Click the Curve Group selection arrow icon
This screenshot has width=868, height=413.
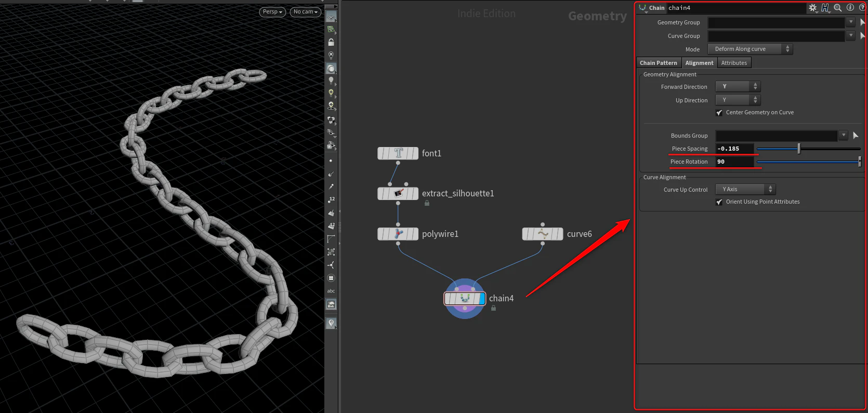[x=862, y=36]
